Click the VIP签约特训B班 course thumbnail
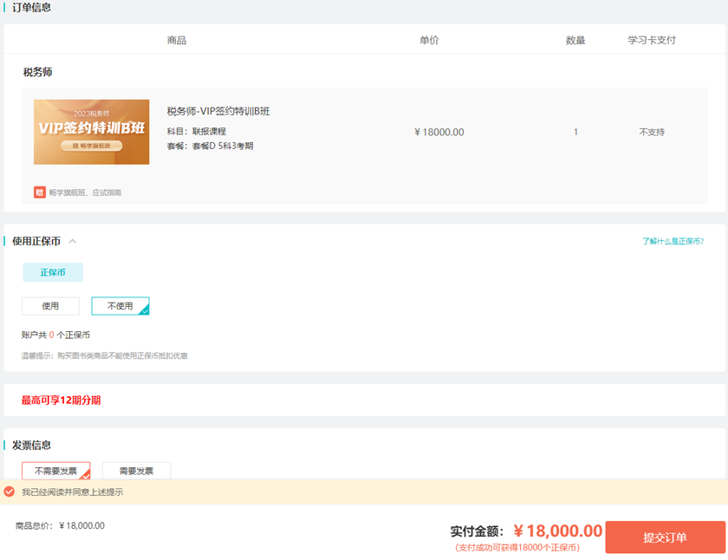Viewport: 728px width, 560px height. (91, 132)
